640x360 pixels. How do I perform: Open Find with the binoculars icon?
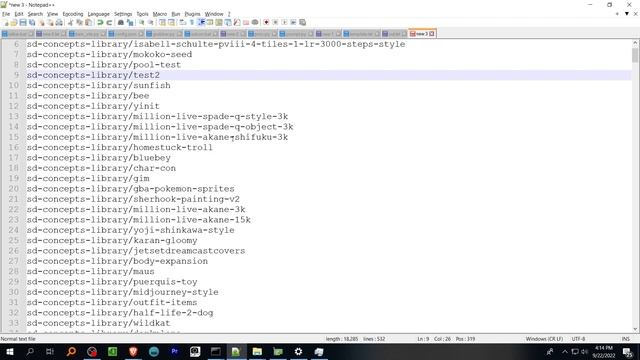coord(121,22)
